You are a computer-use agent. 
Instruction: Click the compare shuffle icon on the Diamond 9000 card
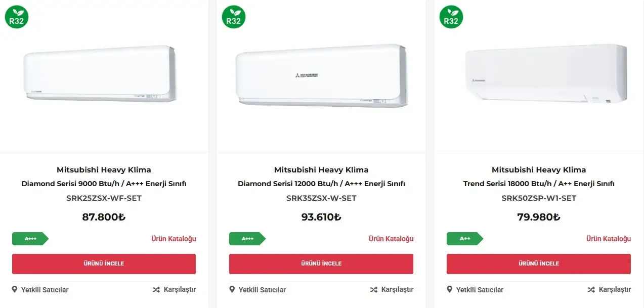point(156,290)
